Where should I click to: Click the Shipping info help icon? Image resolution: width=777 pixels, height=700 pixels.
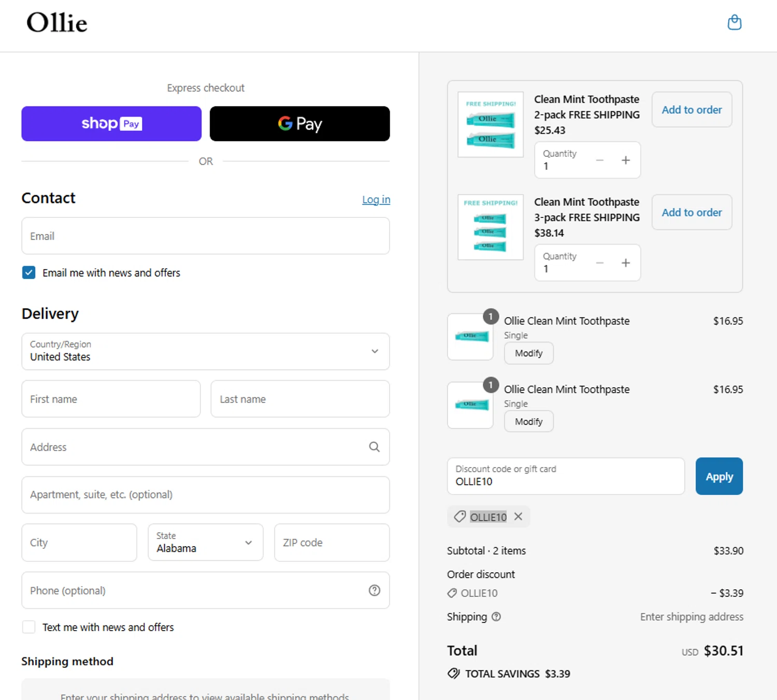(496, 617)
